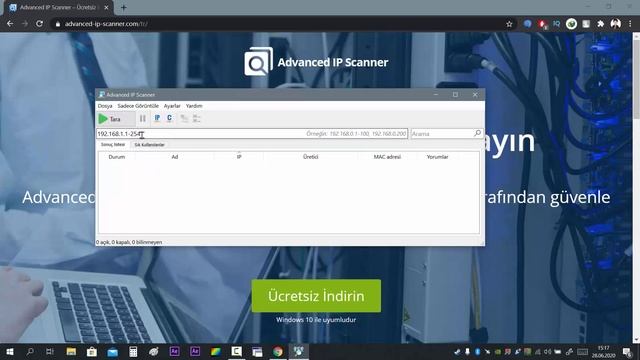Open taskbar search
This screenshot has width=640, height=360.
coord(30,351)
